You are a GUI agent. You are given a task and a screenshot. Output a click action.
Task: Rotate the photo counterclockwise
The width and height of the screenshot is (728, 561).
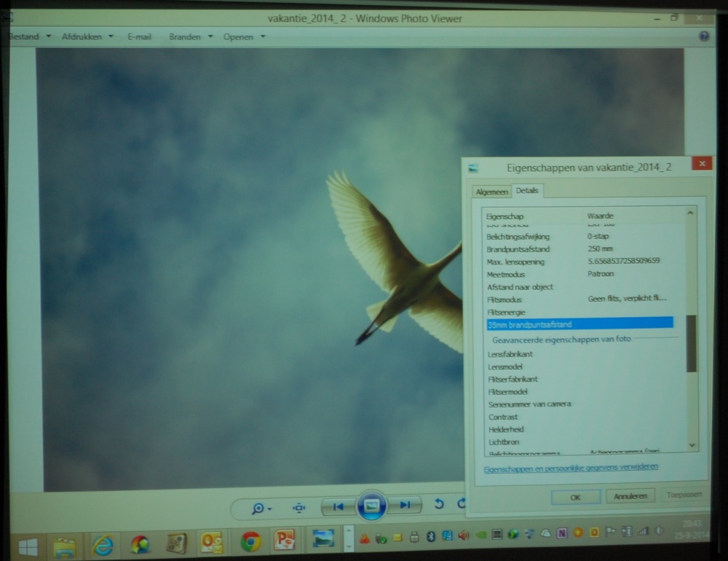pos(439,504)
